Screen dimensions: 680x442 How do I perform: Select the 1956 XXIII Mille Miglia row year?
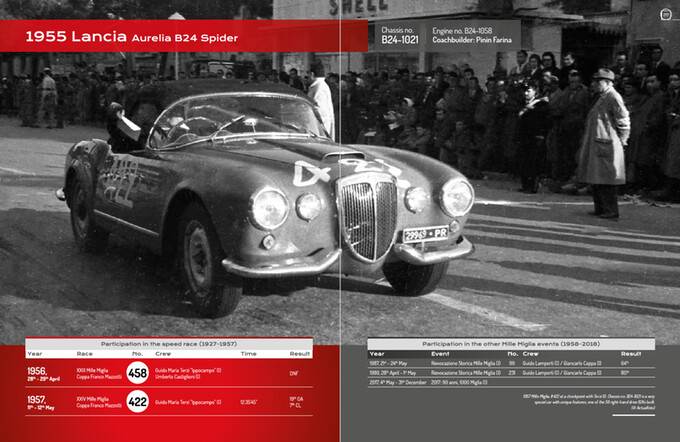[45, 373]
